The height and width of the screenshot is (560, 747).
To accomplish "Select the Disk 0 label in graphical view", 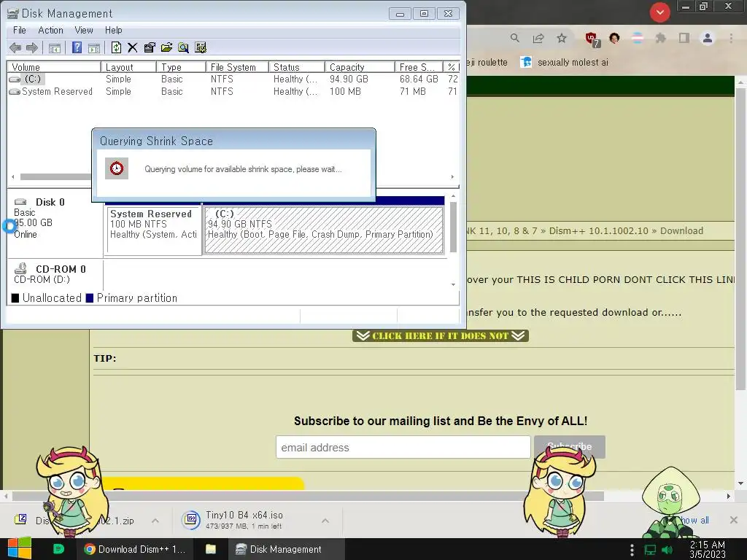I will (x=50, y=202).
